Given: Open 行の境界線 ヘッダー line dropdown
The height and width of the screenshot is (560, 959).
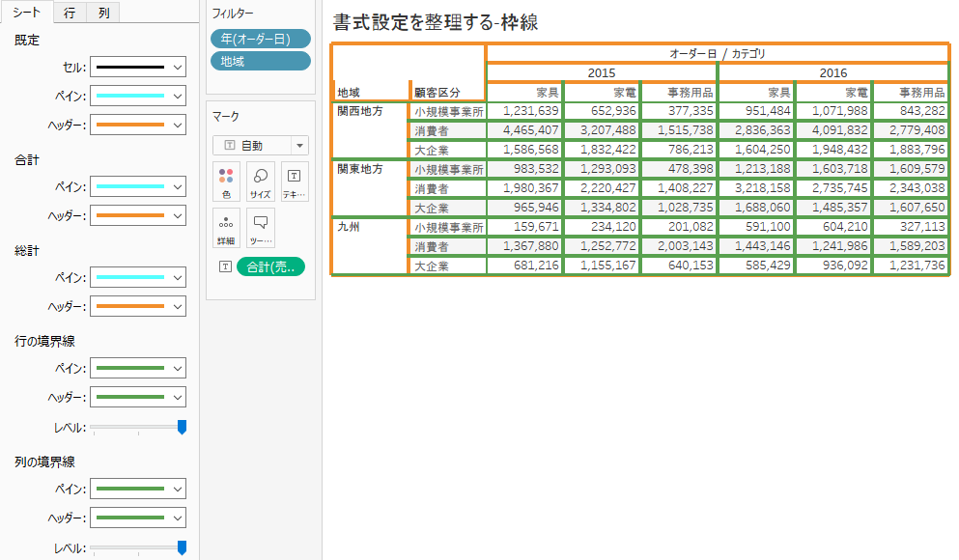Looking at the screenshot, I should coord(138,398).
